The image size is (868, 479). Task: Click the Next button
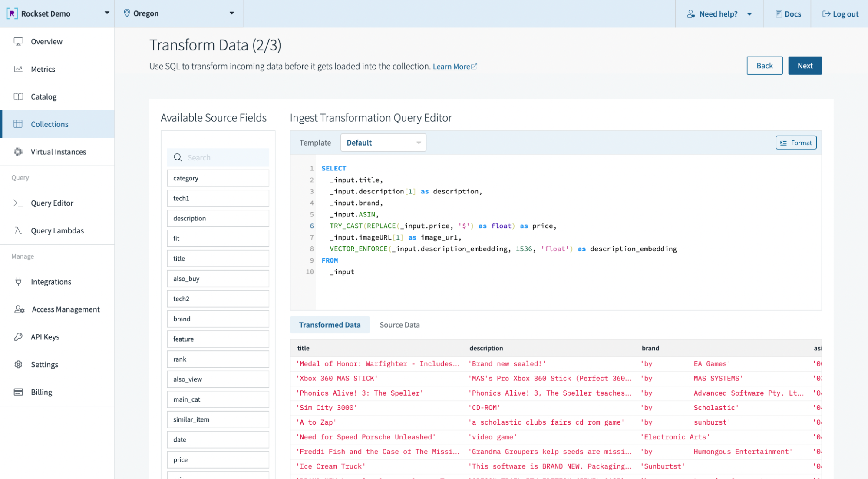click(805, 66)
